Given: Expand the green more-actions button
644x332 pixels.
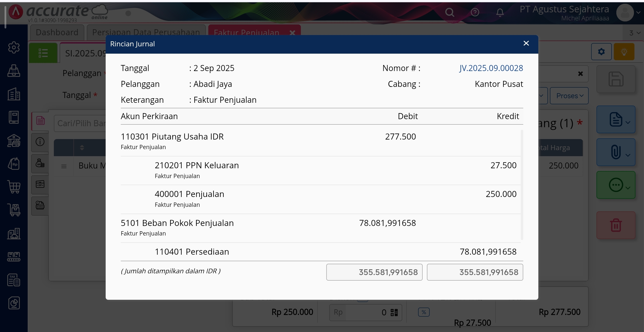Looking at the screenshot, I should point(616,185).
